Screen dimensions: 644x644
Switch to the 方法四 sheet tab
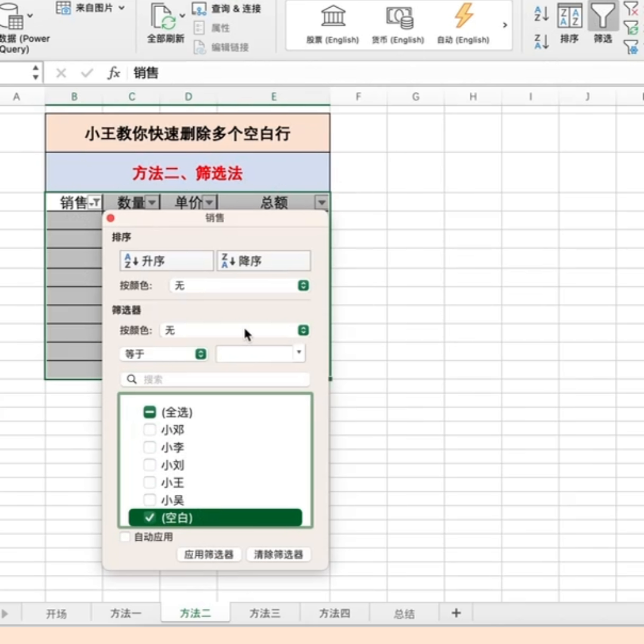pyautogui.click(x=335, y=613)
